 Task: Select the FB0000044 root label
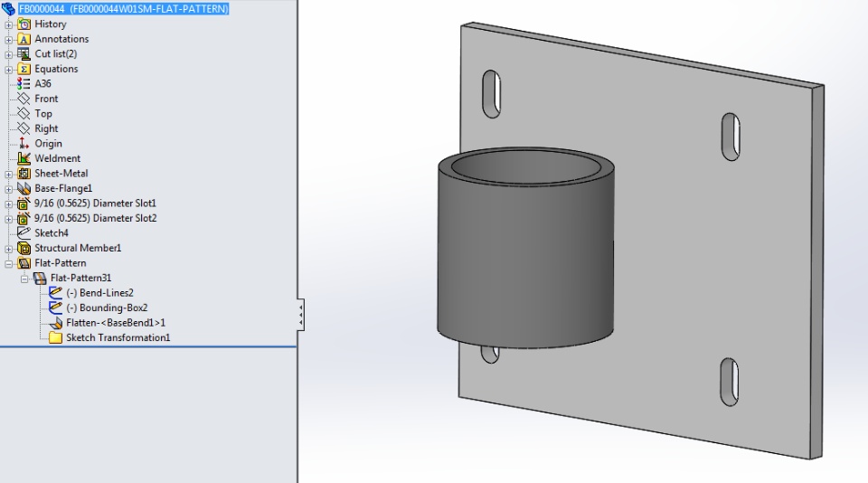(x=124, y=9)
